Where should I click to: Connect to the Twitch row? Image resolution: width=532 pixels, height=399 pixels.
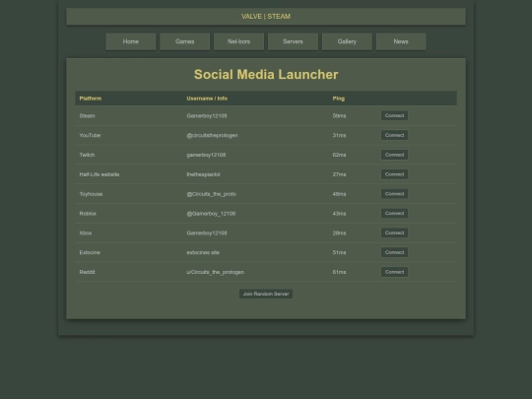tap(395, 155)
